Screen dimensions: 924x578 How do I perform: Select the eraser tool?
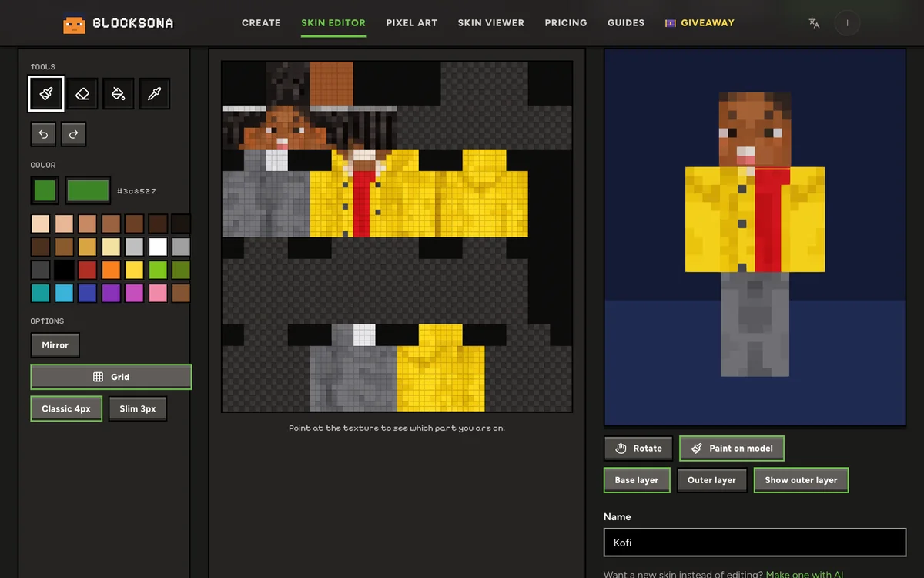[x=82, y=94]
